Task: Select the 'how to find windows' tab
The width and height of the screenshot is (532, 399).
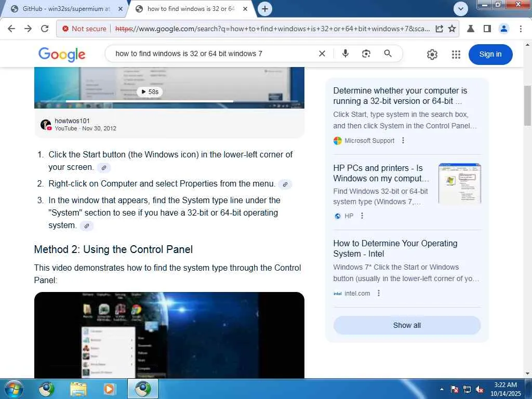Action: coord(191,9)
